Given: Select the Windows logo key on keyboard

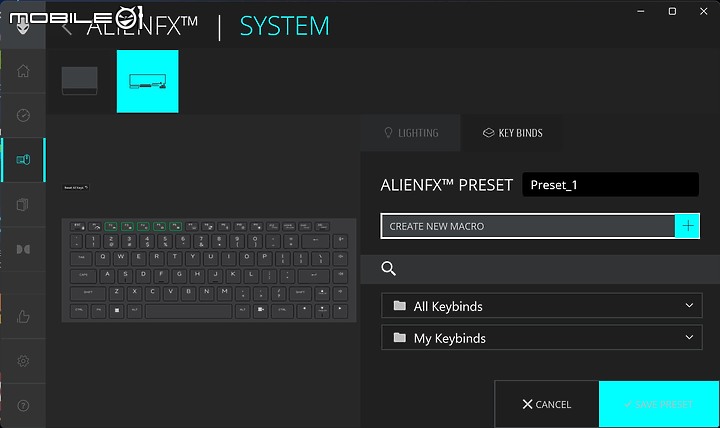Looking at the screenshot, I should (x=117, y=310).
